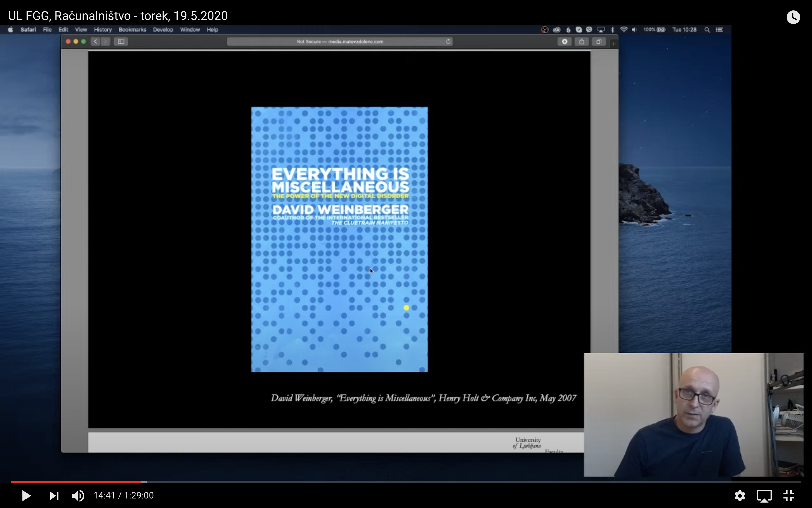Open the Safari menu
Viewport: 812px width, 508px height.
pyautogui.click(x=28, y=29)
